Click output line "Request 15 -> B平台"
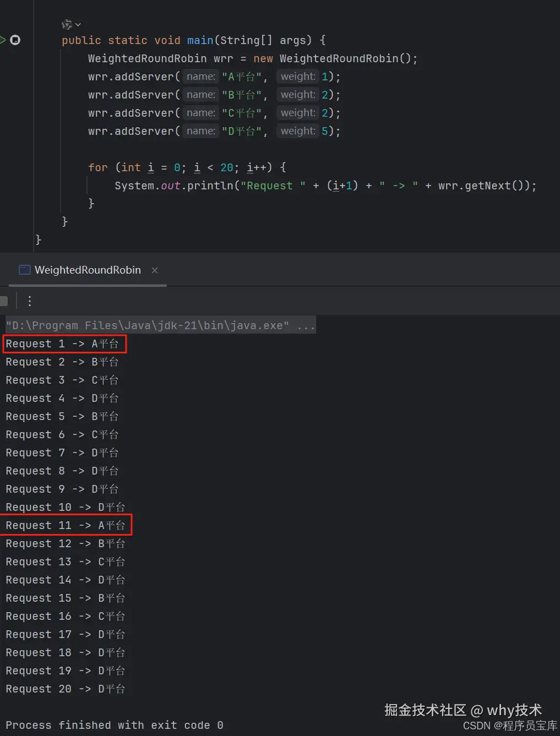The width and height of the screenshot is (560, 736). point(66,598)
